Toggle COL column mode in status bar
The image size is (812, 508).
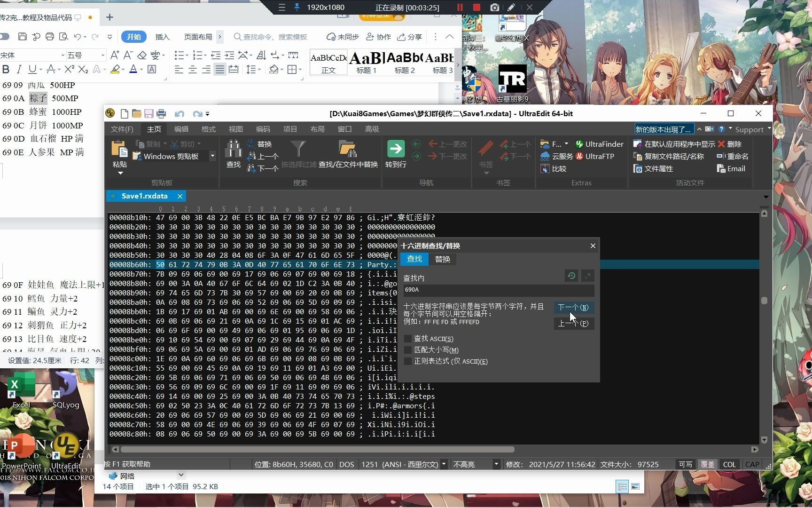click(x=729, y=464)
